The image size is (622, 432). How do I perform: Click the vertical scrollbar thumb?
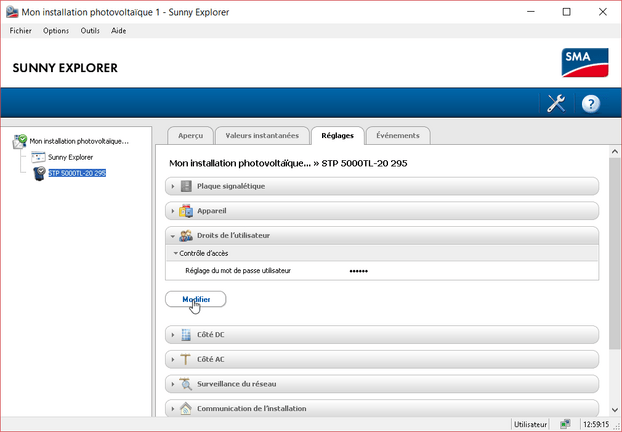[x=615, y=253]
